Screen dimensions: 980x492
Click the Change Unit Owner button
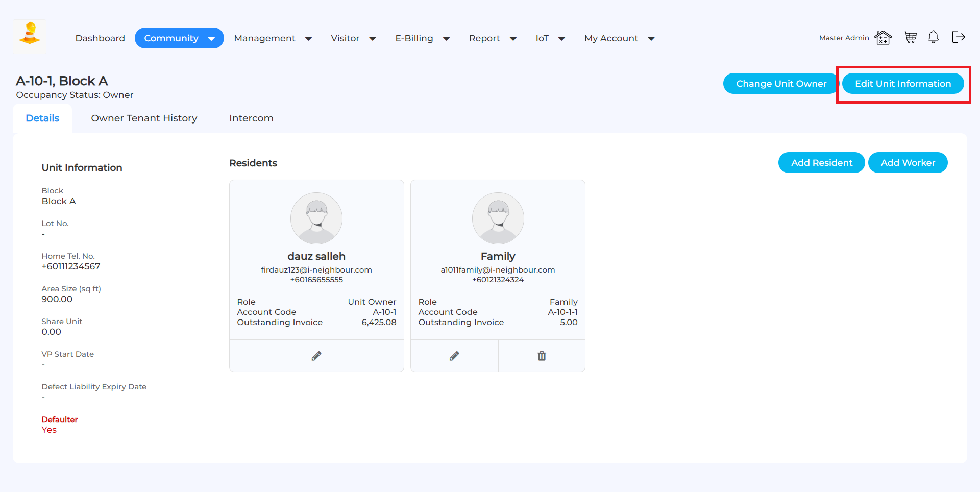[780, 84]
